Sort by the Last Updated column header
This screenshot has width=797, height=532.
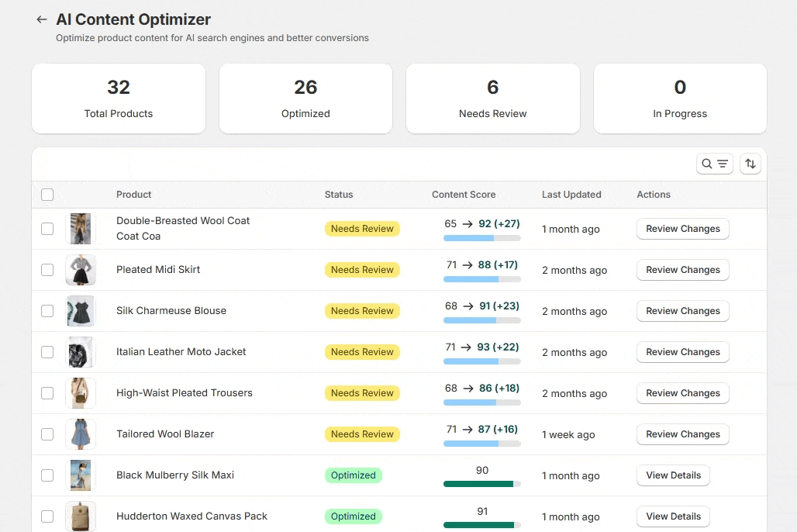[x=571, y=195]
